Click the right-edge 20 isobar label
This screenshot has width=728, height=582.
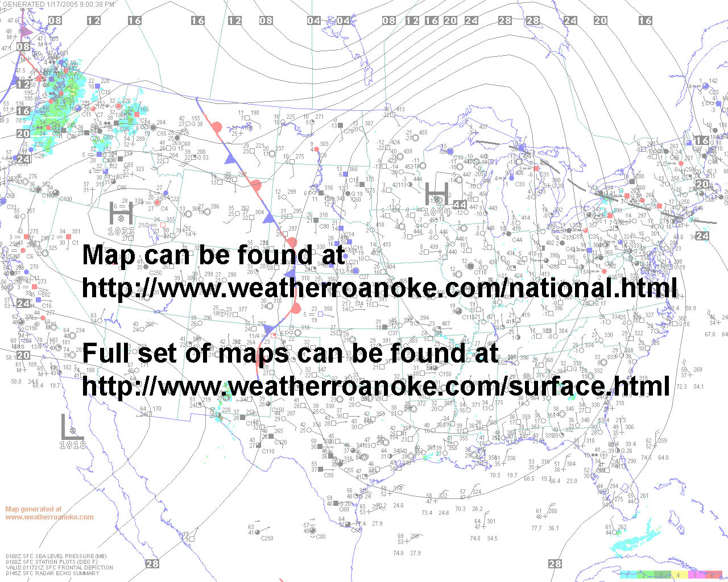coord(702,184)
